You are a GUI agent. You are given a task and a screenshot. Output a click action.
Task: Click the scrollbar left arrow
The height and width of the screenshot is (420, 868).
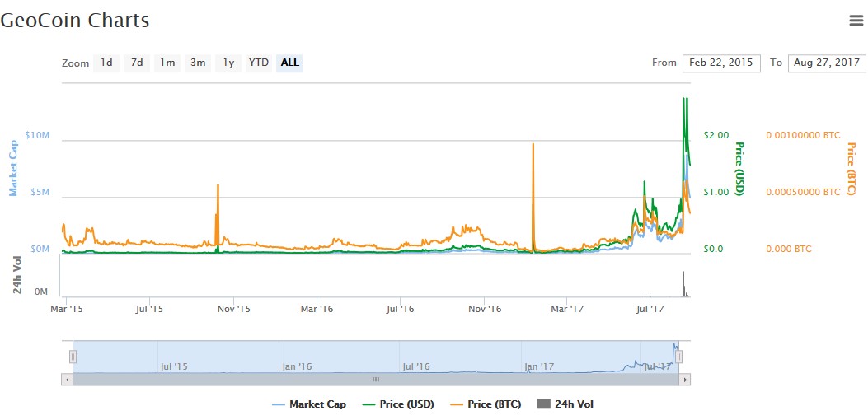point(67,380)
